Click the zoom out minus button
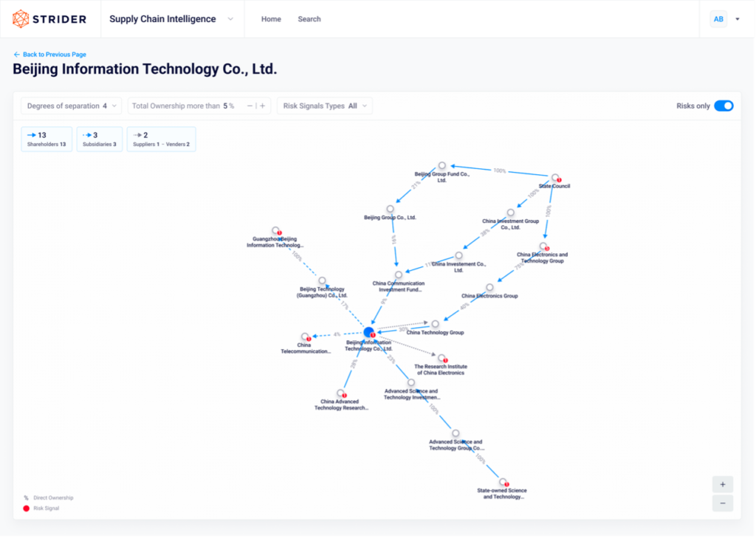Screen dimensions: 756x538 pyautogui.click(x=722, y=503)
